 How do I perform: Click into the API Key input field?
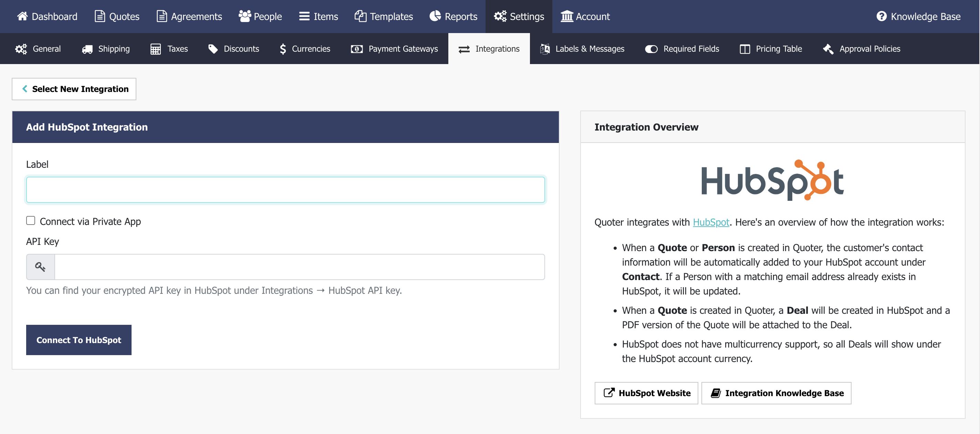pyautogui.click(x=300, y=267)
